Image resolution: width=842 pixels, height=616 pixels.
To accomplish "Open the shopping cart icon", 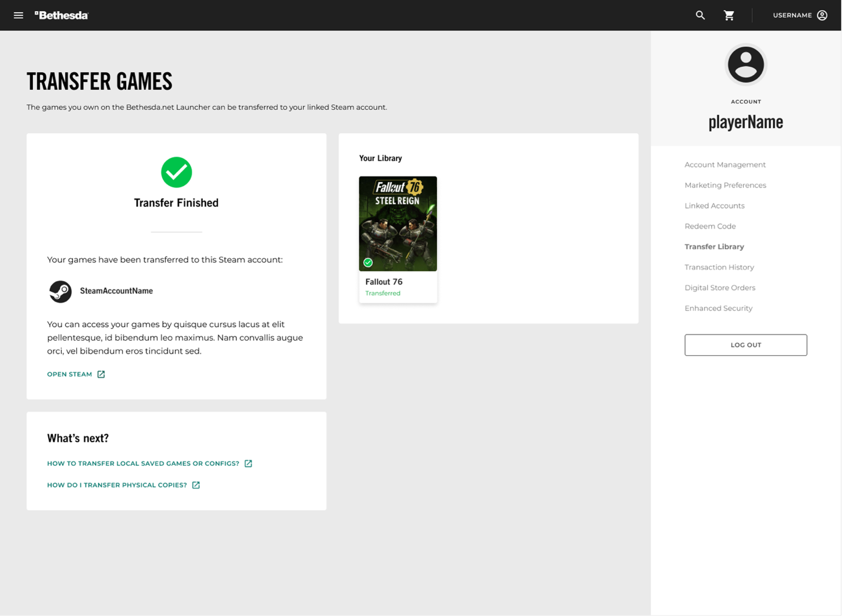I will [x=729, y=15].
